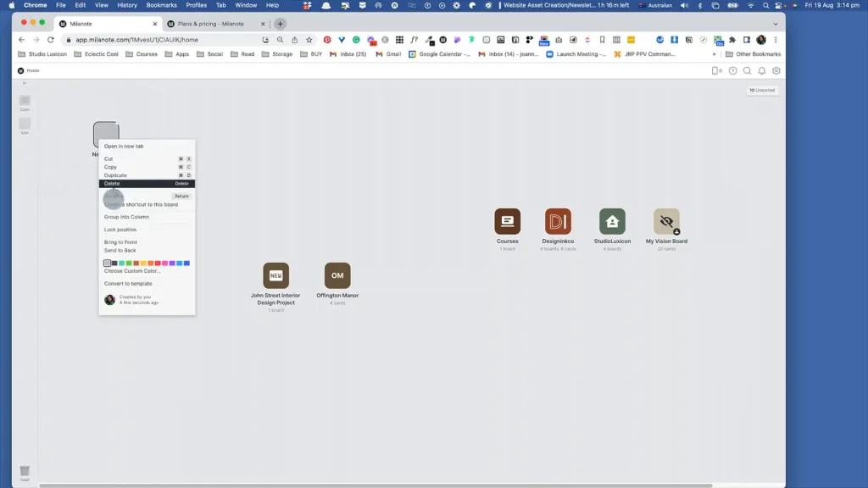Screen dimensions: 868x488
Task: Bookmark this page with the star icon
Action: [309, 40]
